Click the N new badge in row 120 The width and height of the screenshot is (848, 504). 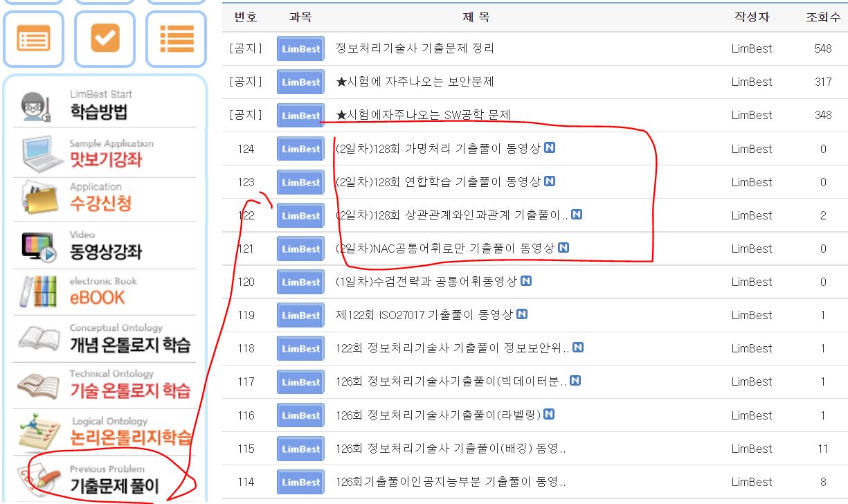(526, 281)
